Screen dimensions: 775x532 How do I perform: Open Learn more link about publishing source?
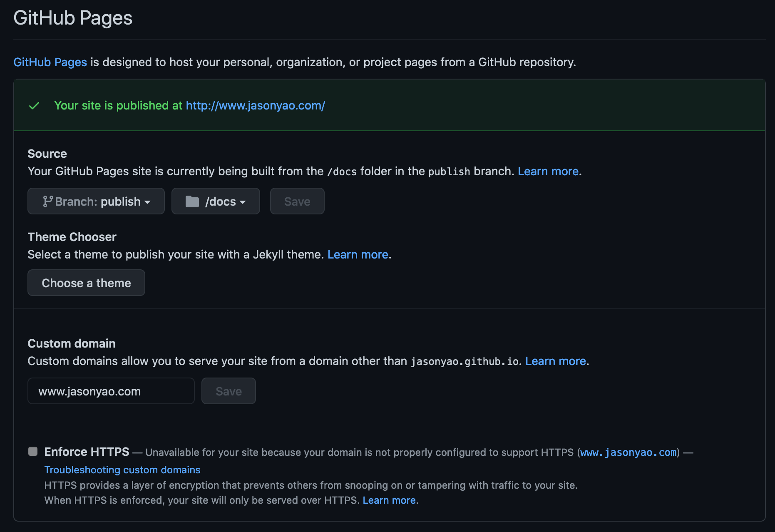tap(548, 171)
